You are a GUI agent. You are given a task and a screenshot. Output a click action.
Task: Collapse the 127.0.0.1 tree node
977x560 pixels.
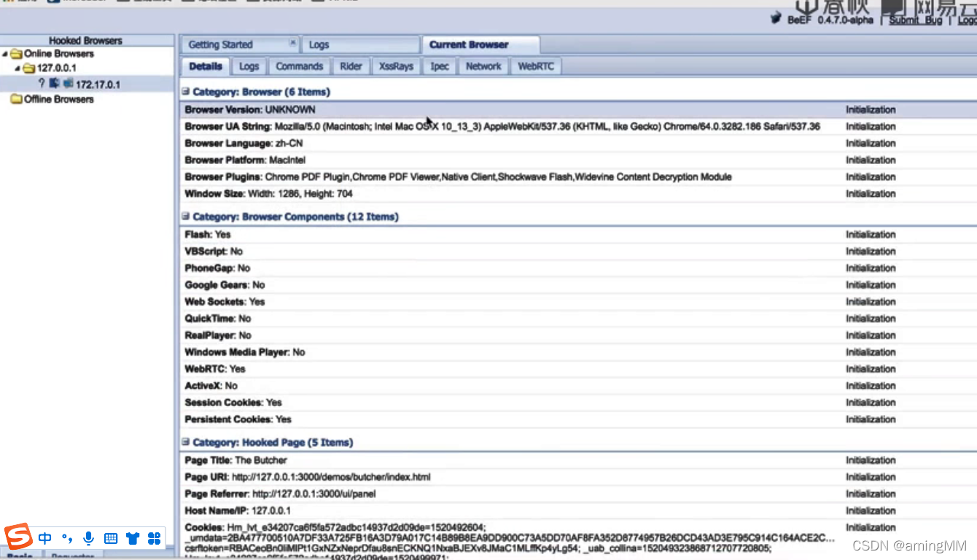click(x=17, y=69)
